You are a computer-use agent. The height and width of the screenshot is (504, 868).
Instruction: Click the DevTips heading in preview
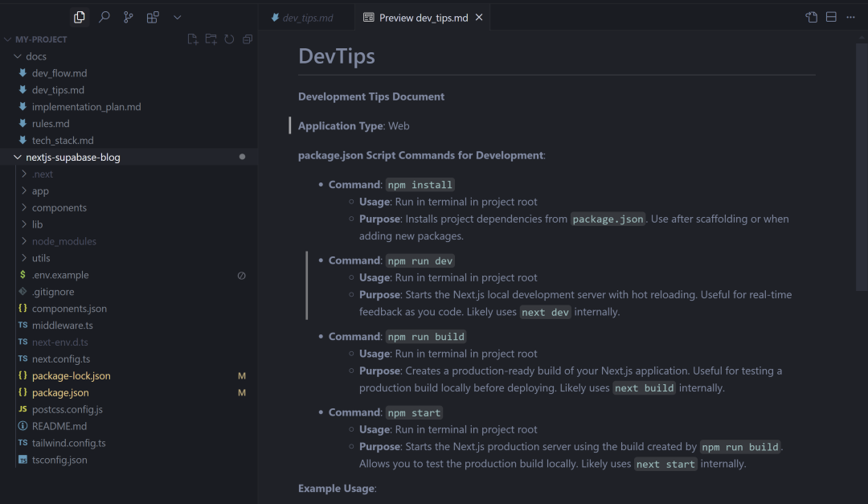(x=337, y=56)
